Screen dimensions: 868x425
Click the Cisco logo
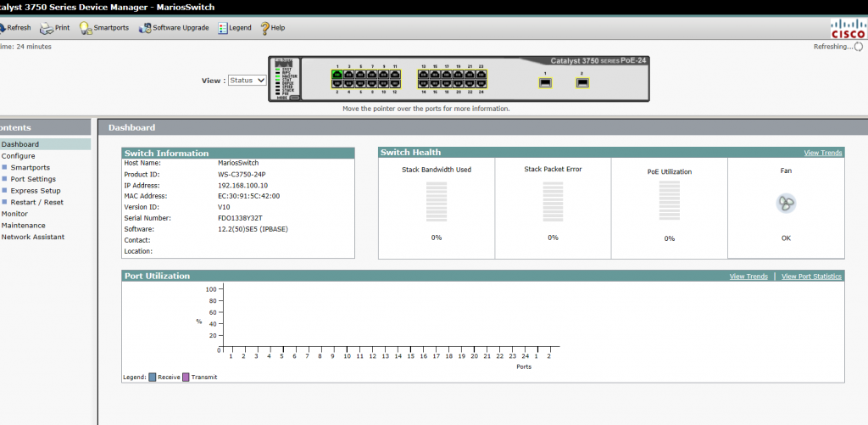click(x=848, y=28)
